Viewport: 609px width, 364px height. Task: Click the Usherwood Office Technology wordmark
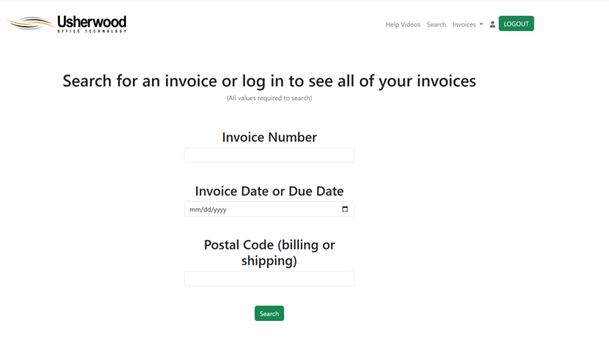click(x=92, y=23)
